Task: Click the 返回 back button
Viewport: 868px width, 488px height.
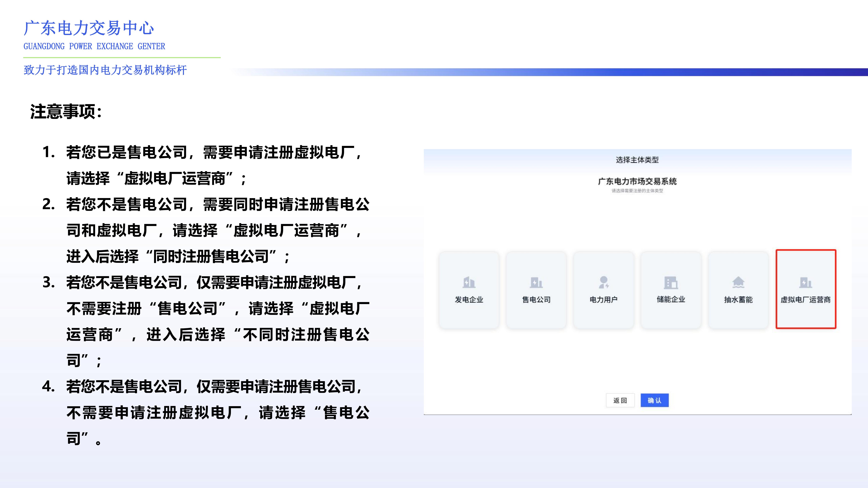Action: (620, 400)
